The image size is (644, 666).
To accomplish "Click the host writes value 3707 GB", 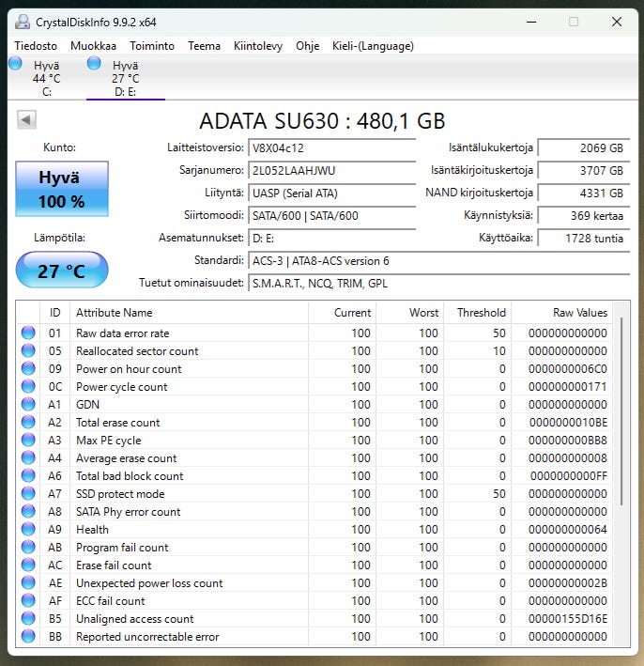I will [x=584, y=170].
